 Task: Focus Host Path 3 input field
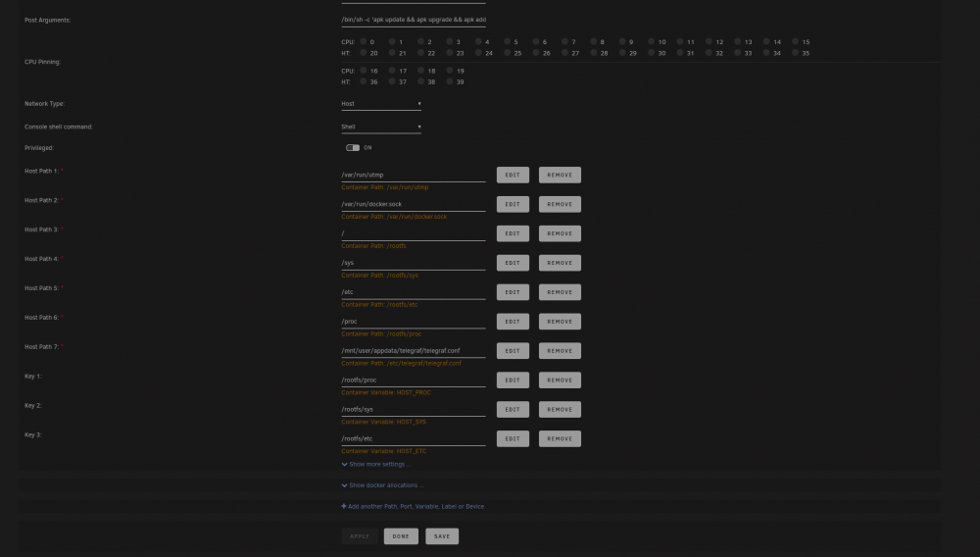(414, 233)
